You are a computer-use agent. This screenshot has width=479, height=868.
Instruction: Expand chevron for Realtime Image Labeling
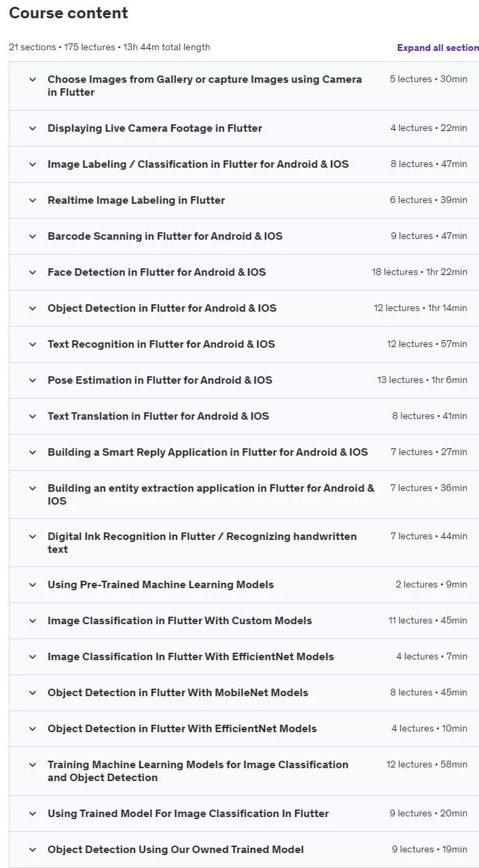(32, 200)
